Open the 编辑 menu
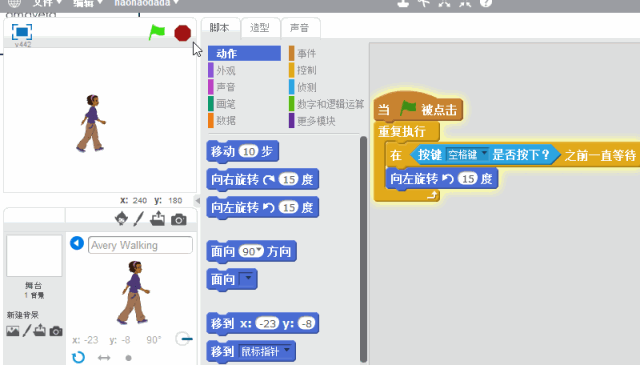The height and width of the screenshot is (365, 640). (x=87, y=3)
